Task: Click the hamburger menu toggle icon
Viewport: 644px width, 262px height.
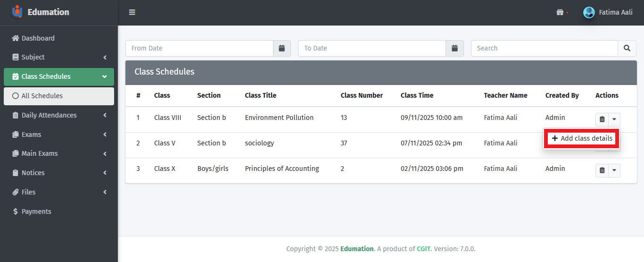Action: click(x=132, y=12)
